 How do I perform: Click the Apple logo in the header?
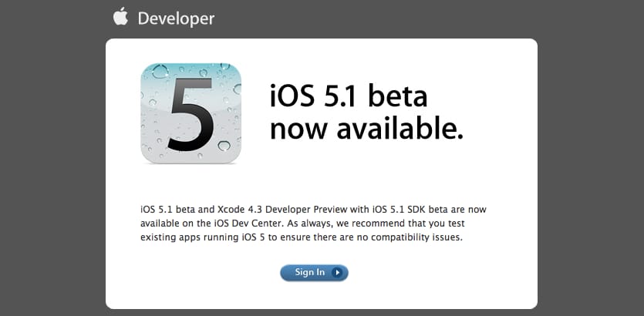tap(121, 17)
